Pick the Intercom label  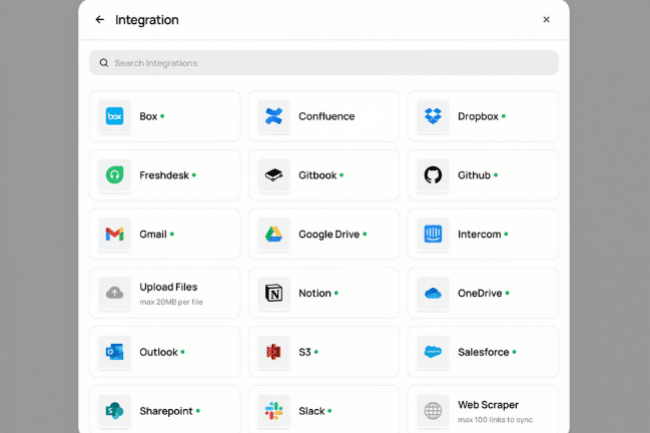pos(479,234)
